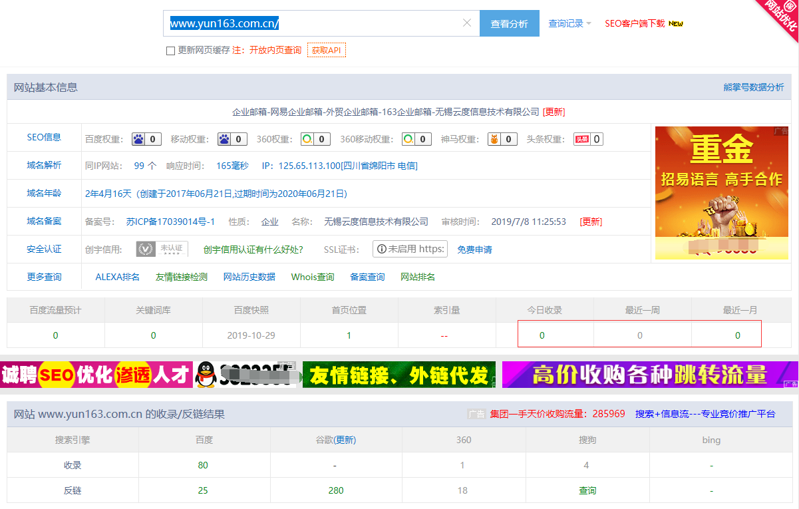Open 搜索+信息流 竞价推广平台 link
The image size is (799, 509).
[705, 414]
